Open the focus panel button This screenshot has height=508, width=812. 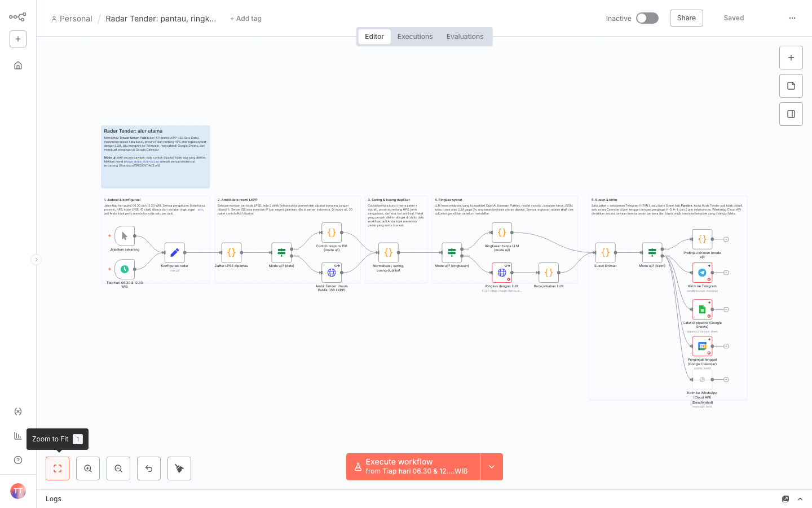click(791, 114)
